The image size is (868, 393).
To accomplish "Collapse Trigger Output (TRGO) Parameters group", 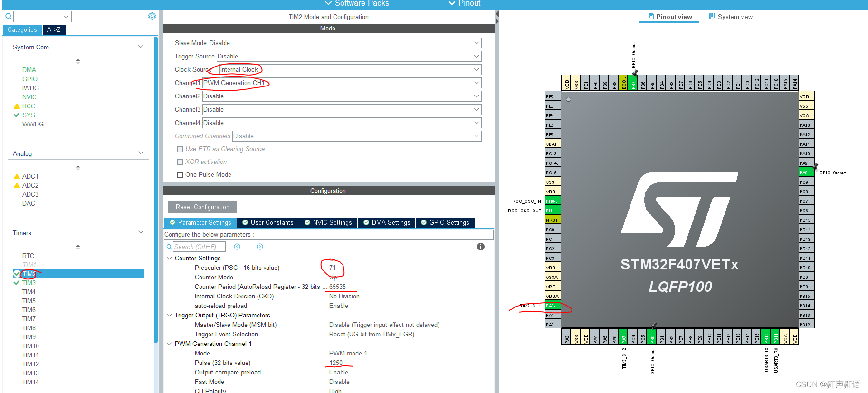I will 169,316.
